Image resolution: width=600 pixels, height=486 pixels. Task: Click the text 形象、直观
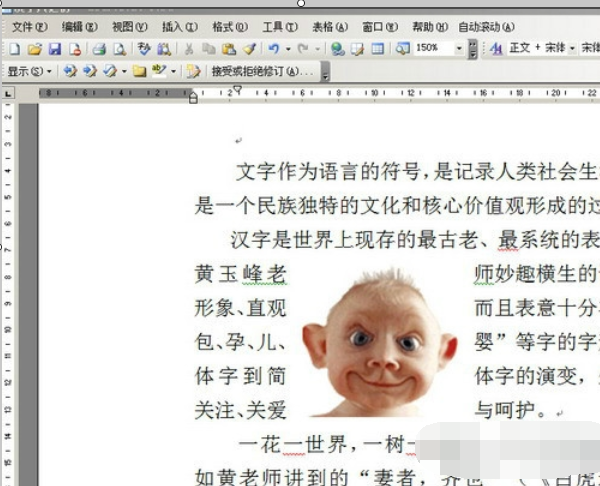(x=241, y=308)
